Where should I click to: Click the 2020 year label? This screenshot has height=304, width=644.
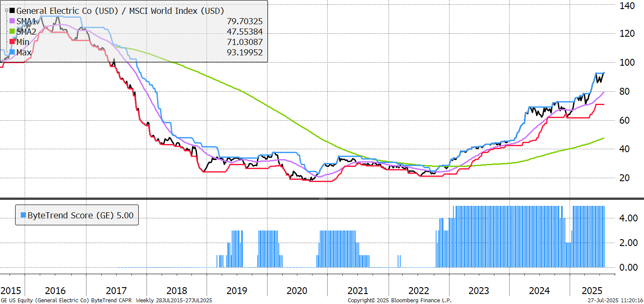pyautogui.click(x=297, y=290)
